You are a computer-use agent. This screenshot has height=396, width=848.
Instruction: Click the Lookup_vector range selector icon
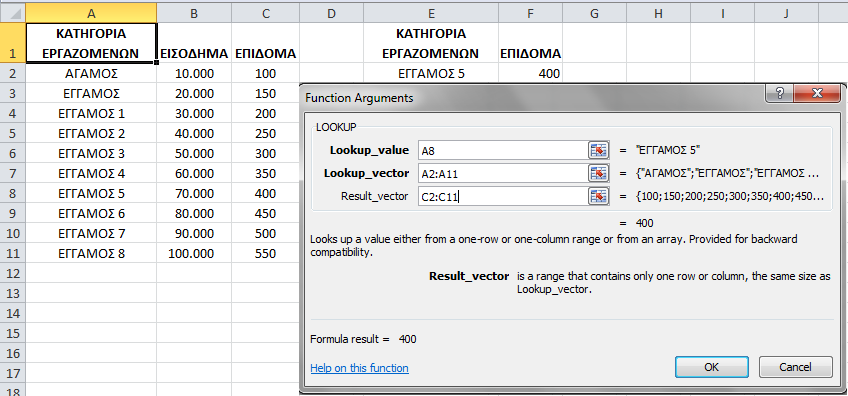(598, 173)
